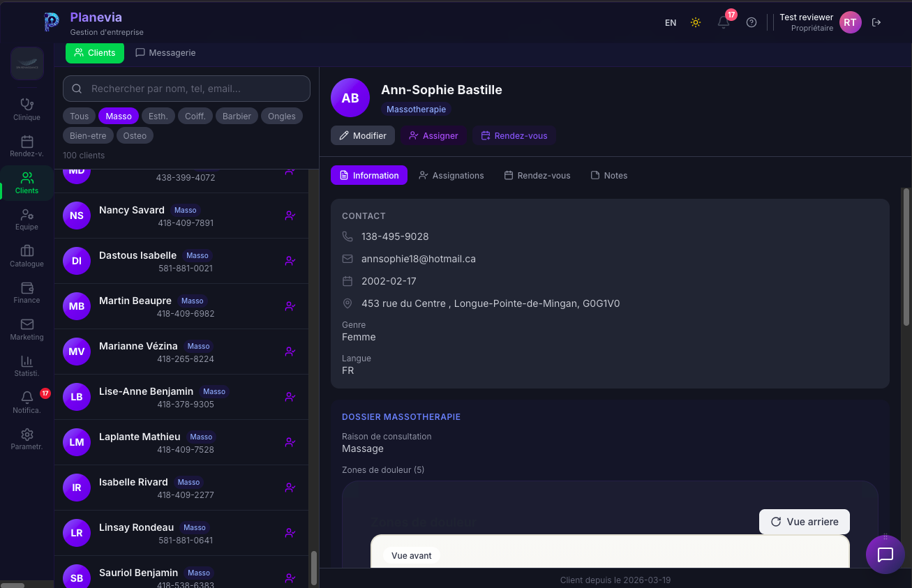The image size is (912, 588).
Task: Switch language using EN button
Action: [x=671, y=22]
